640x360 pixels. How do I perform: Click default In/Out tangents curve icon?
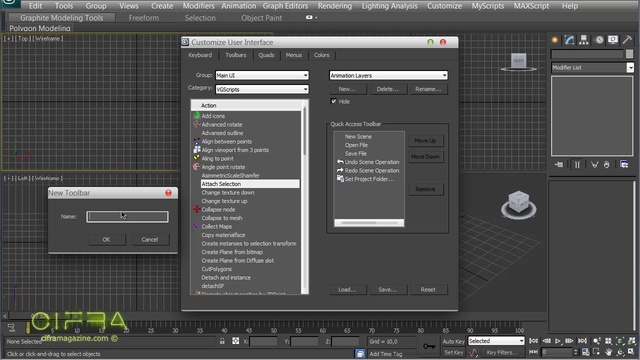[473, 352]
